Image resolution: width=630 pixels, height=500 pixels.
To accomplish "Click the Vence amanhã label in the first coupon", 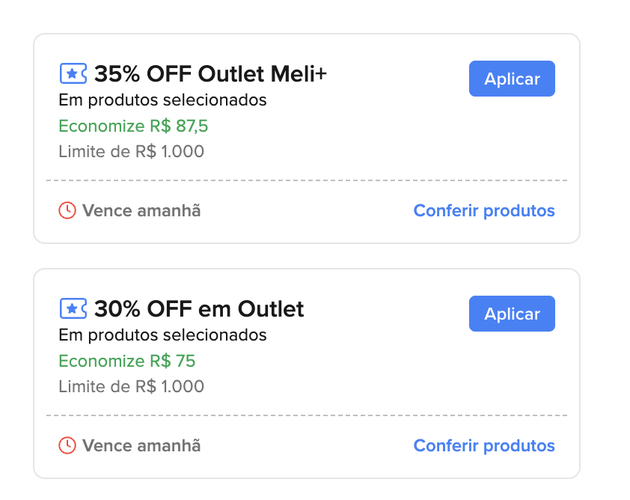I will point(141,211).
